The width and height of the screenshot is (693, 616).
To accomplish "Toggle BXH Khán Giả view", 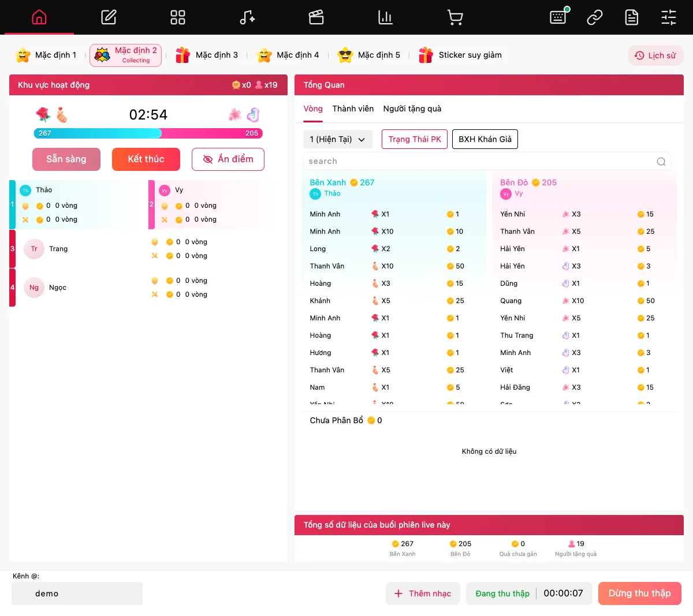I will 485,139.
